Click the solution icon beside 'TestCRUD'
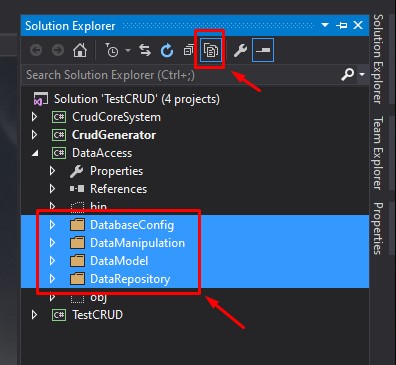This screenshot has height=365, width=396. [x=40, y=99]
